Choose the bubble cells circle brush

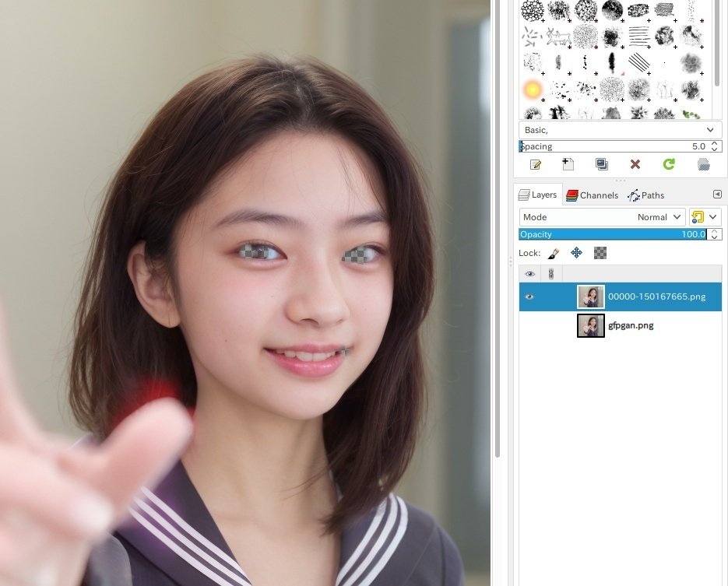pos(532,10)
